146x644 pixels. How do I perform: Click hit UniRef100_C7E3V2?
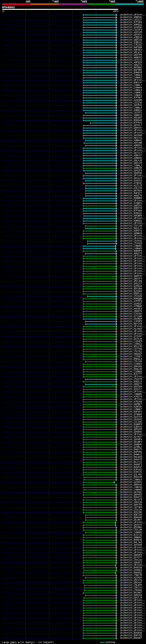pyautogui.click(x=131, y=45)
